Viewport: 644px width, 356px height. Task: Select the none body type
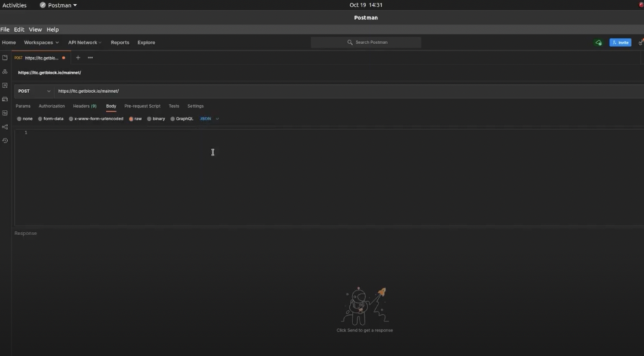click(x=25, y=119)
